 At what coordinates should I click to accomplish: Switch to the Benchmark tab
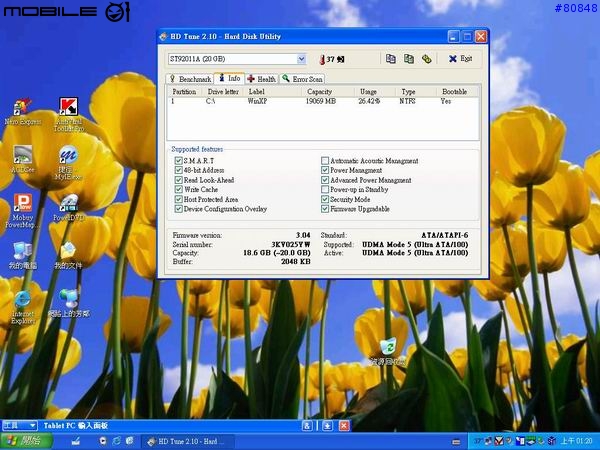(x=191, y=79)
